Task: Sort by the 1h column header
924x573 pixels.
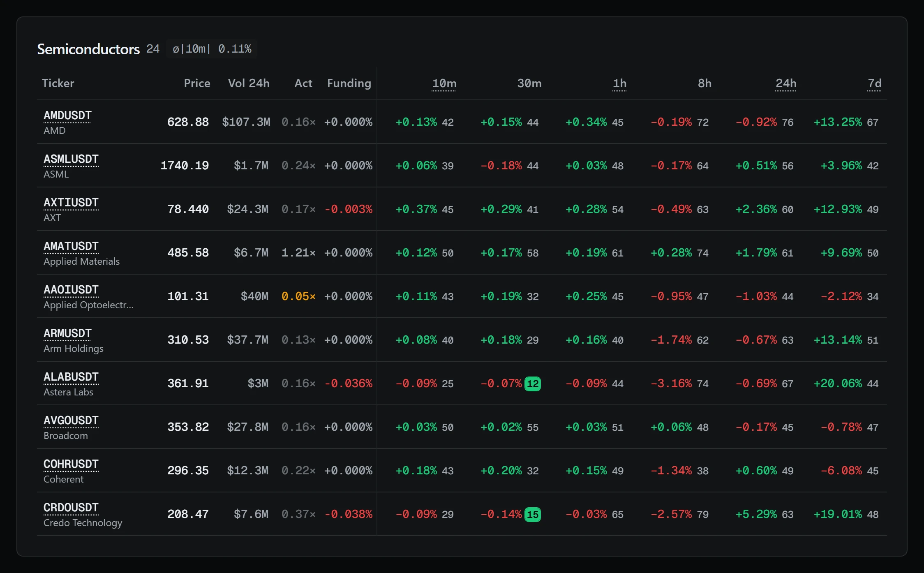Action: point(619,83)
